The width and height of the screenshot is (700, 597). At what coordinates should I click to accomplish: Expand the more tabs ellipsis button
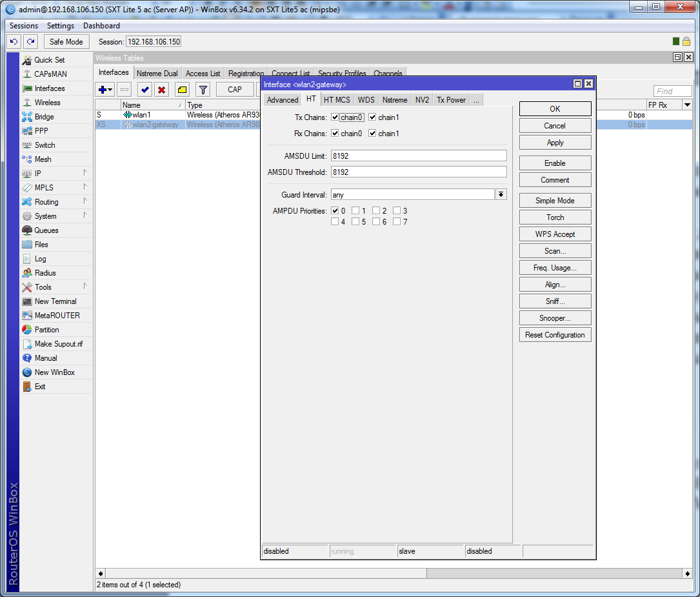pos(476,100)
